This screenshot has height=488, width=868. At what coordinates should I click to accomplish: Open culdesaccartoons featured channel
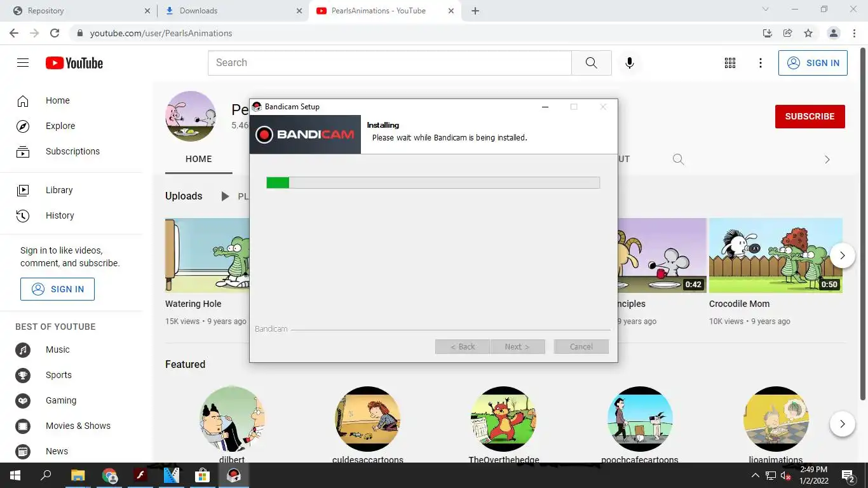pyautogui.click(x=367, y=419)
